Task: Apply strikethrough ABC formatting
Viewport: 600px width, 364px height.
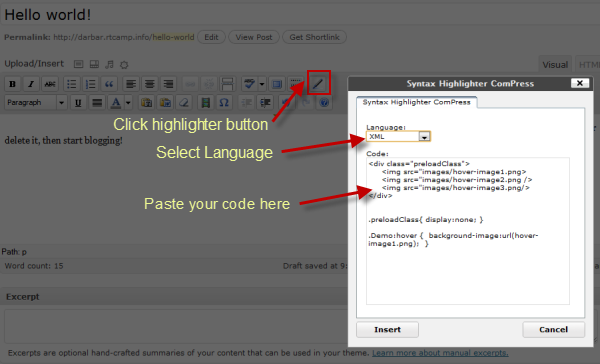Action: [50, 84]
